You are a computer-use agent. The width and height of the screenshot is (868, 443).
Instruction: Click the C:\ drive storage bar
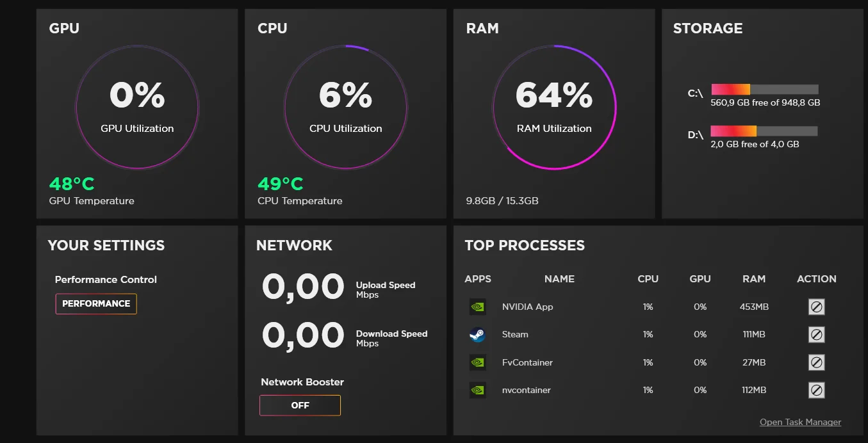click(x=764, y=90)
